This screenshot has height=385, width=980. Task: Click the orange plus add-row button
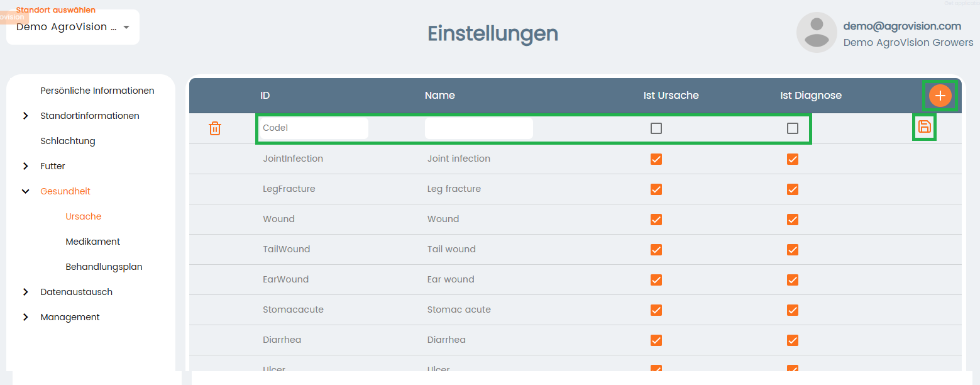[940, 96]
